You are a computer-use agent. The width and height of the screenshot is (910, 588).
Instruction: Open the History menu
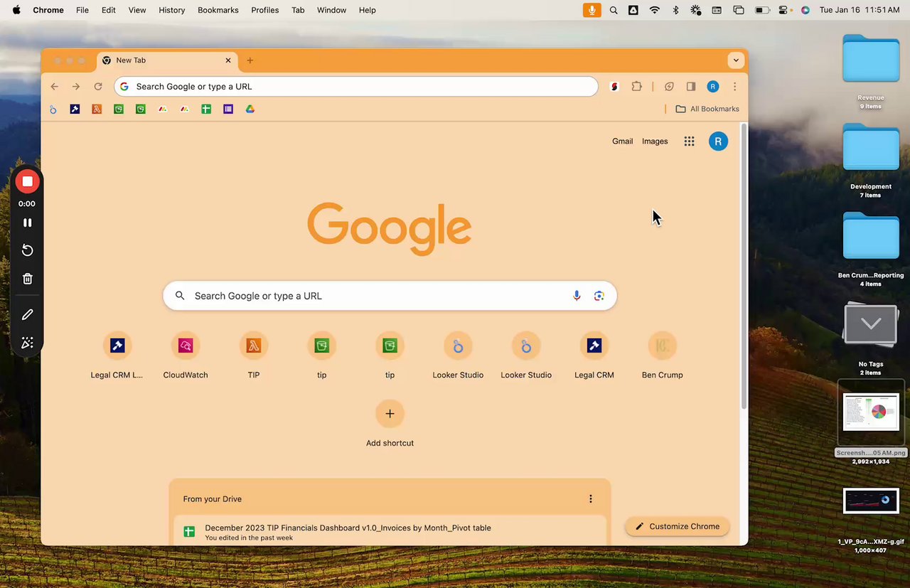pyautogui.click(x=171, y=10)
